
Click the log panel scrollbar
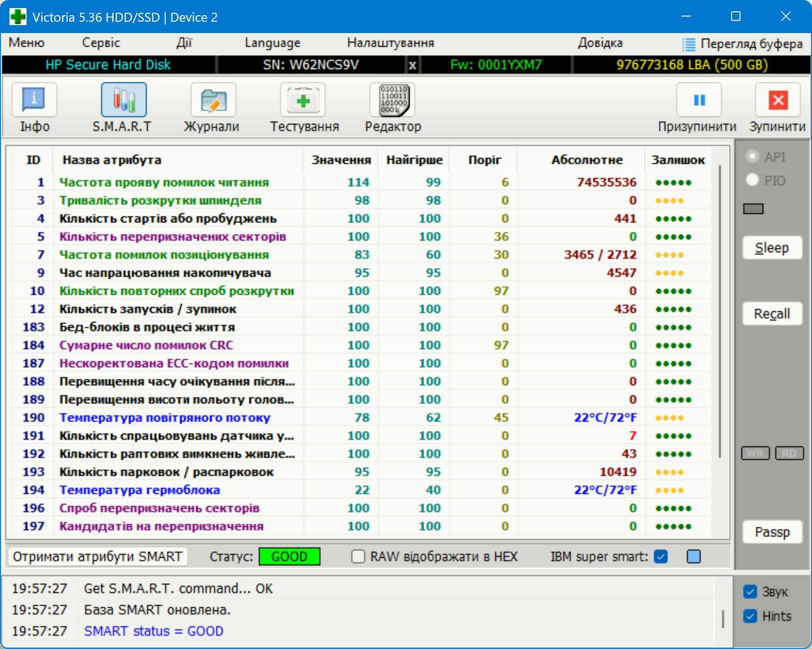point(723,619)
